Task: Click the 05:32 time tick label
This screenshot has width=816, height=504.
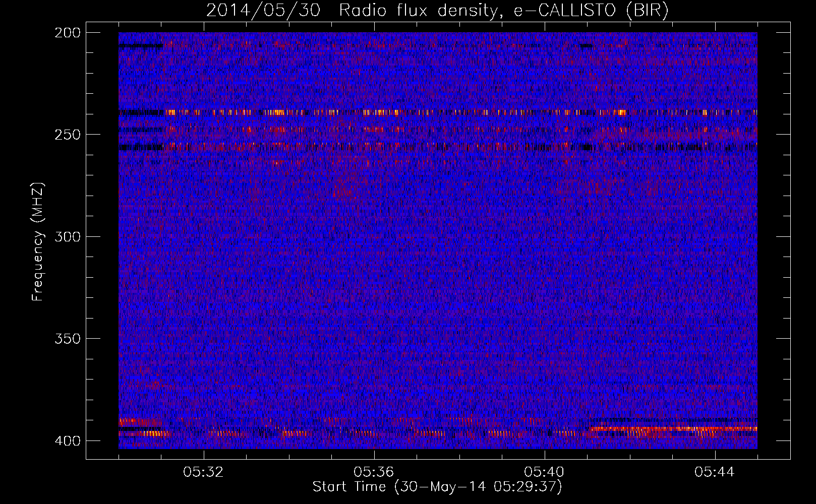Action: [203, 472]
